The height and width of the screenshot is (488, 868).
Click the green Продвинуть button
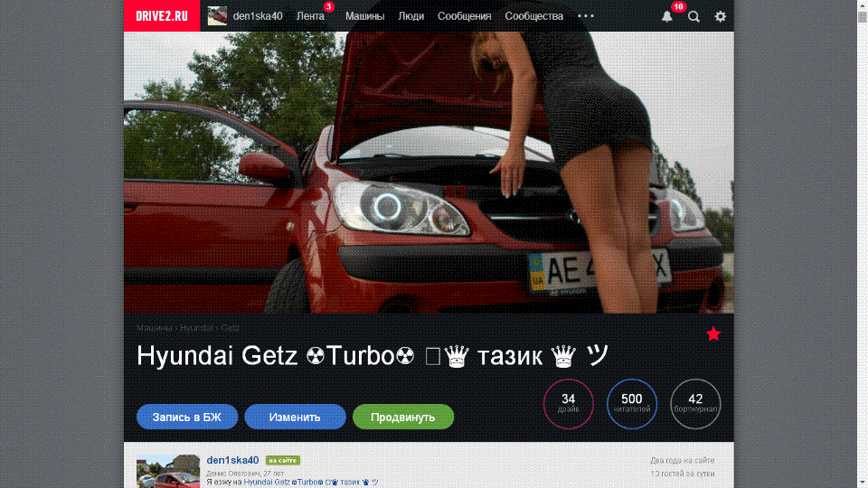[x=403, y=417]
